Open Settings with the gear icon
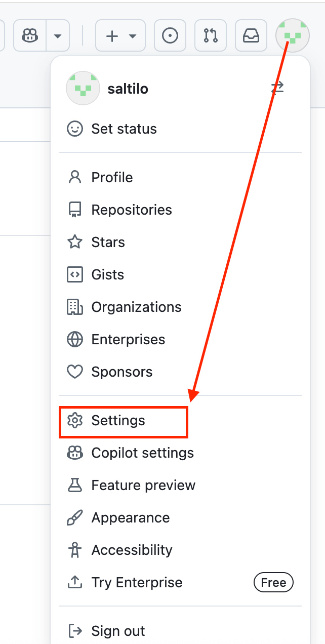This screenshot has height=644, width=325. tap(118, 420)
